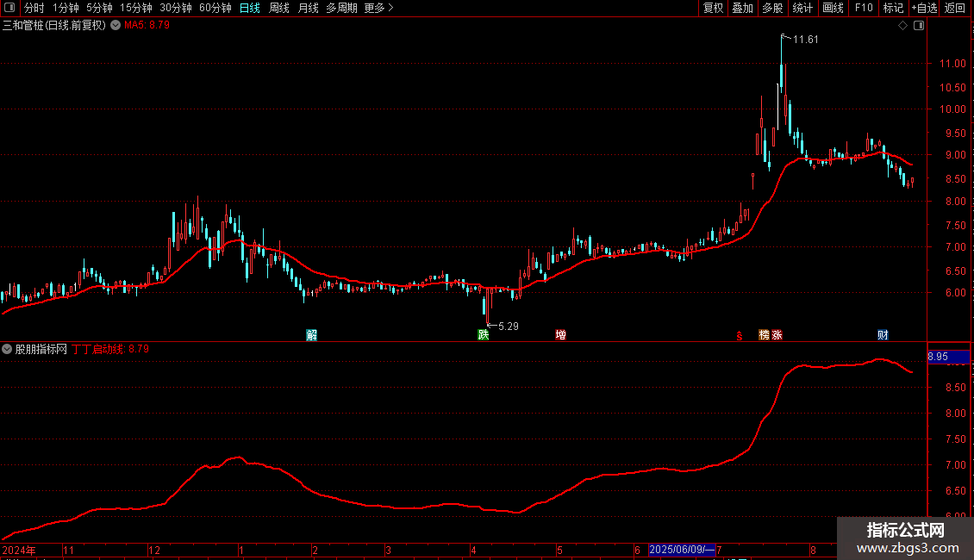
Task: Open F10 company info
Action: pos(864,8)
